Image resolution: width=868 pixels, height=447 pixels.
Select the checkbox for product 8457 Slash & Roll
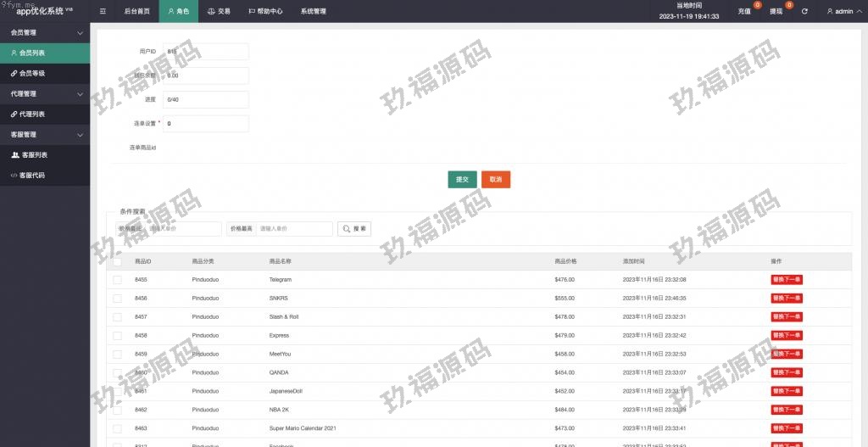(x=117, y=316)
